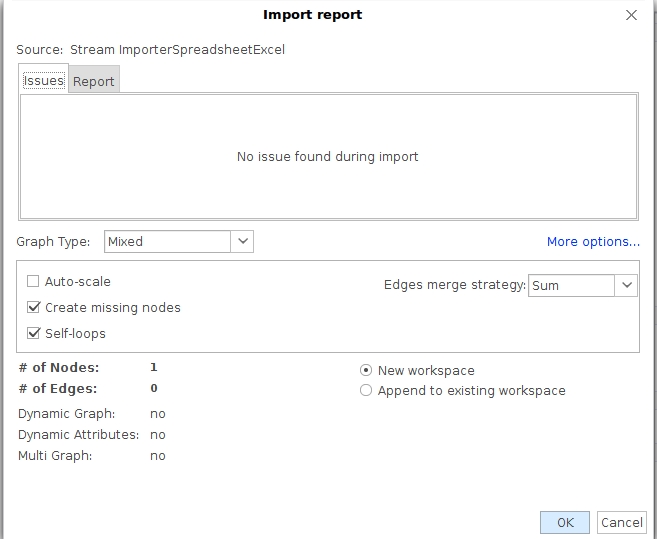Viewport: 657px width, 539px height.
Task: Click the 'No issue found during import' message
Action: tap(328, 157)
